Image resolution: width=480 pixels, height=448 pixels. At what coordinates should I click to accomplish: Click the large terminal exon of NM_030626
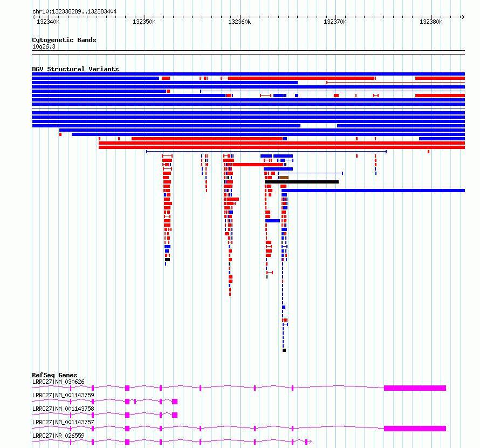pos(415,388)
